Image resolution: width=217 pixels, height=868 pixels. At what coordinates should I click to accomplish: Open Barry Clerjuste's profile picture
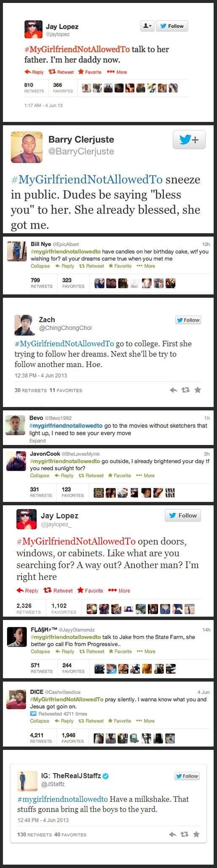26,147
